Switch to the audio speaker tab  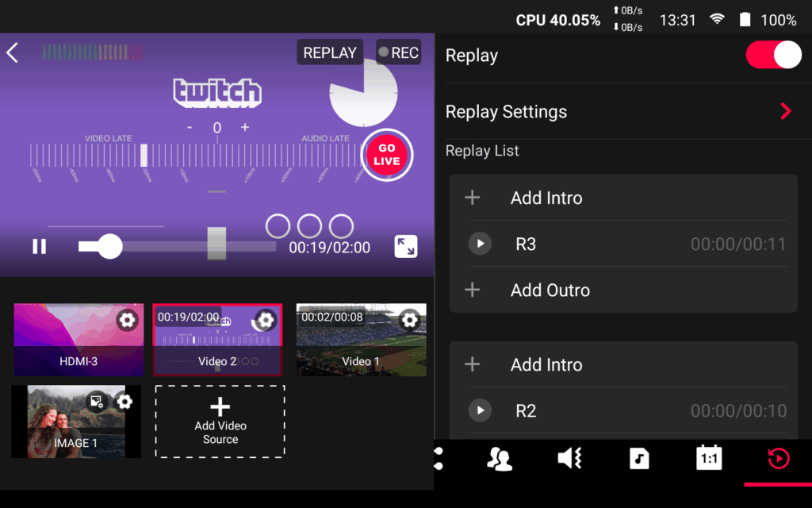coord(569,458)
